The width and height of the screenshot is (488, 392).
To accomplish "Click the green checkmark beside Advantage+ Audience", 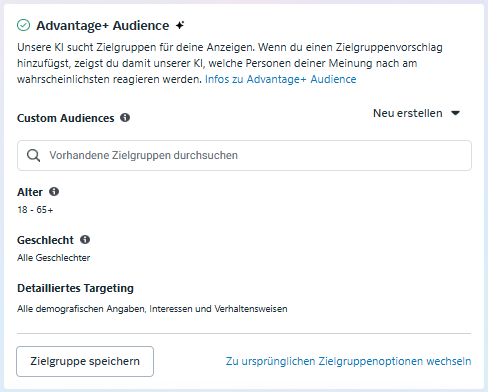I will click(x=23, y=25).
